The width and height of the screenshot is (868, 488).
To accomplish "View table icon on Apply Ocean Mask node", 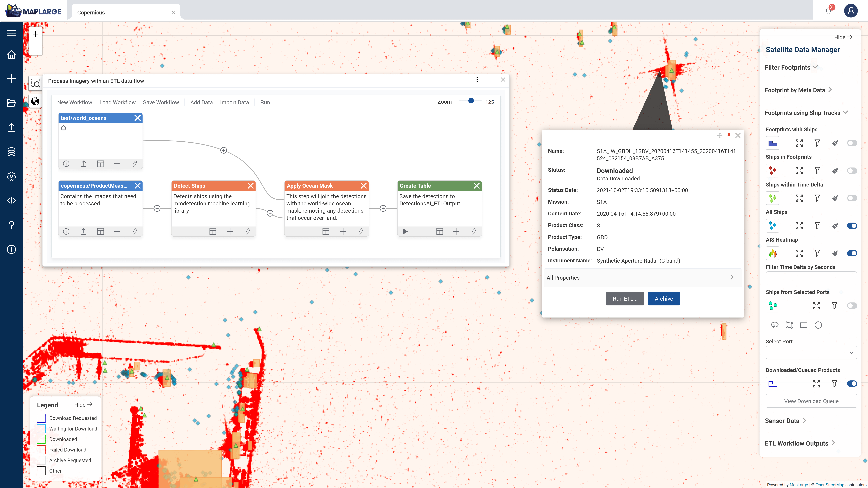I will pyautogui.click(x=325, y=231).
